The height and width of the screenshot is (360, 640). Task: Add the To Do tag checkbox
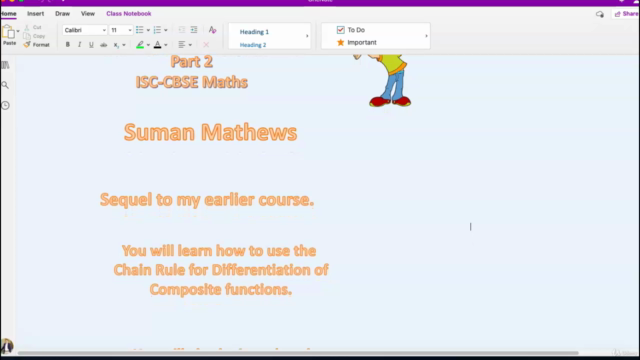(340, 30)
